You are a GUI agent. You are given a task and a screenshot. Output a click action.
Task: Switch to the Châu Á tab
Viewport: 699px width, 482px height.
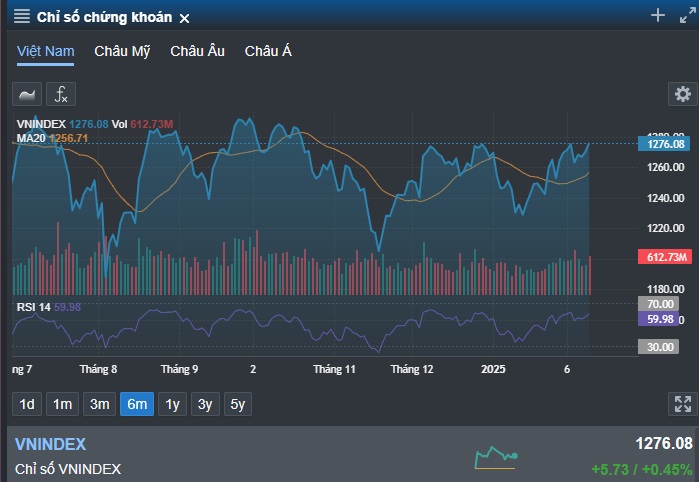(x=268, y=51)
